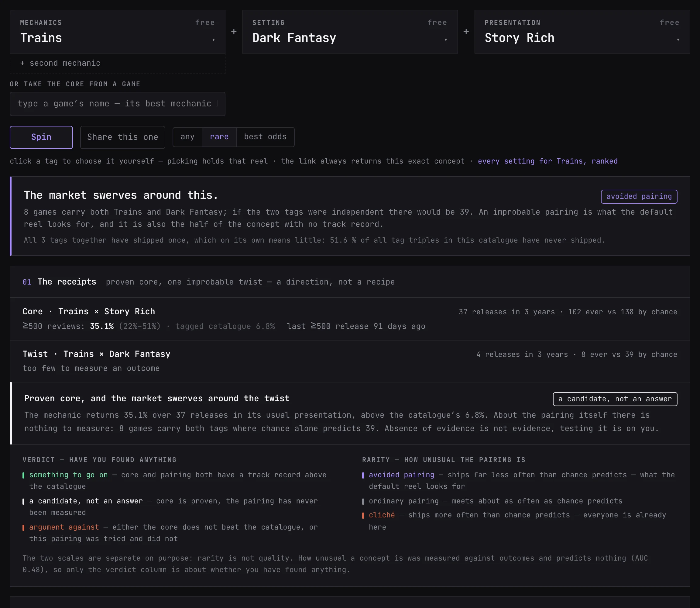This screenshot has height=608, width=700.
Task: Select the 'best odds' spin mode
Action: pos(265,137)
